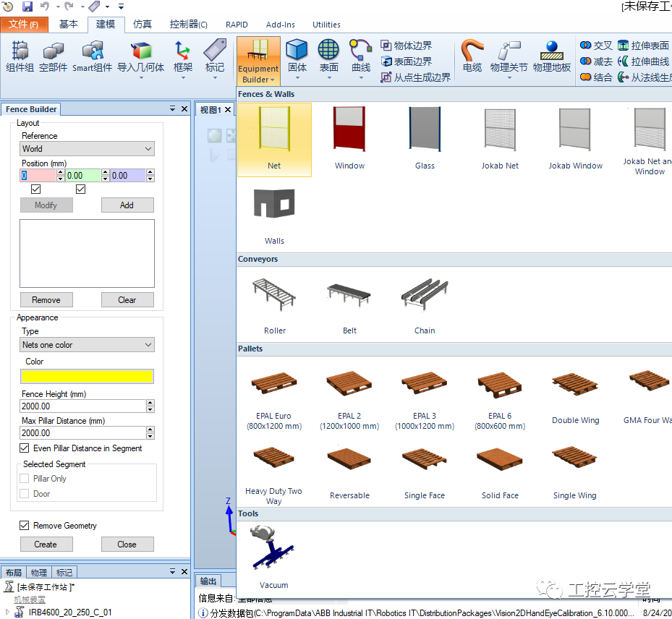The image size is (672, 619).
Task: Click the Fence Height input field
Action: click(x=82, y=406)
